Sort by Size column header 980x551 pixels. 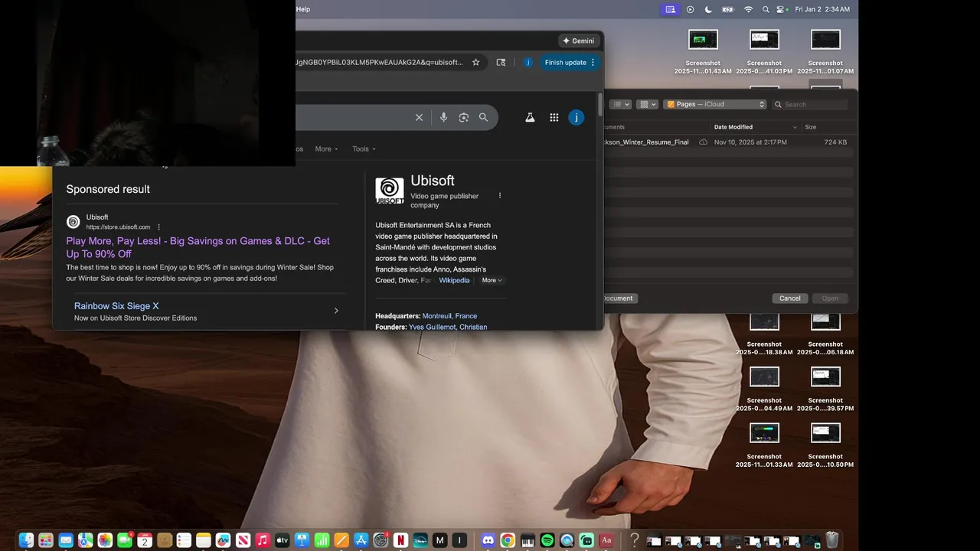point(810,127)
